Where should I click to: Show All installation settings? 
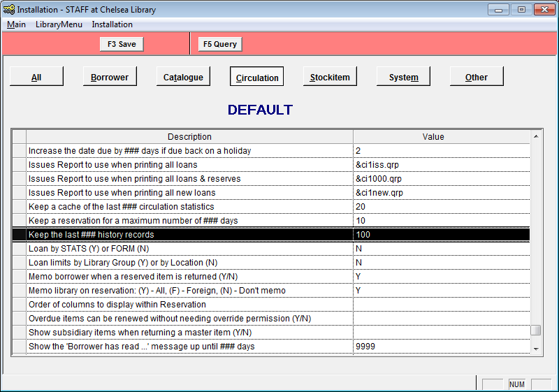coord(36,76)
